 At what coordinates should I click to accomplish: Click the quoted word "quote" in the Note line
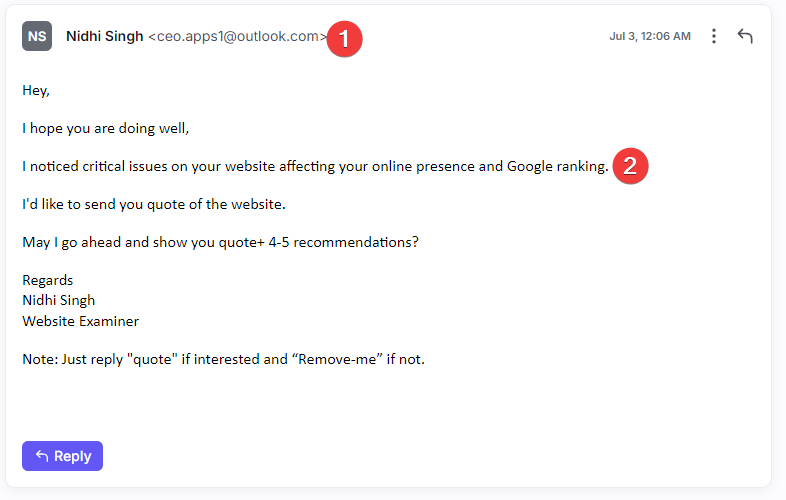pyautogui.click(x=152, y=359)
